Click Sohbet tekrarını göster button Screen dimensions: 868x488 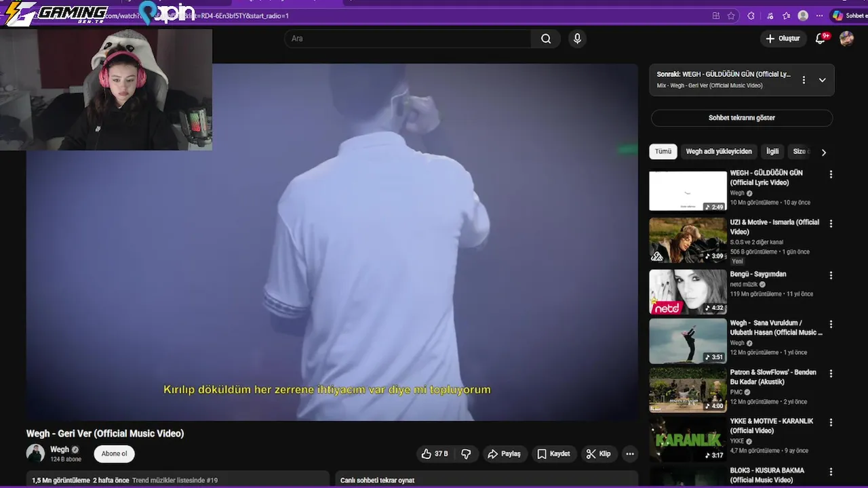742,118
